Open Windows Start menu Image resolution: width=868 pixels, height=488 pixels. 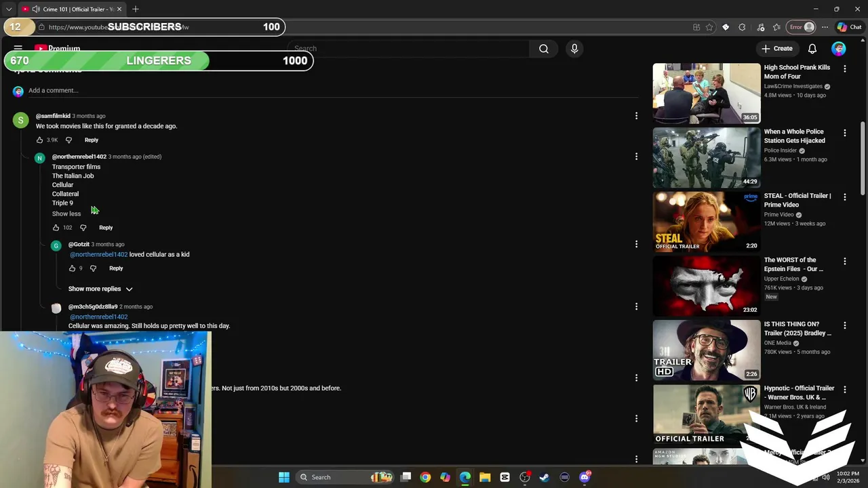pos(284,477)
